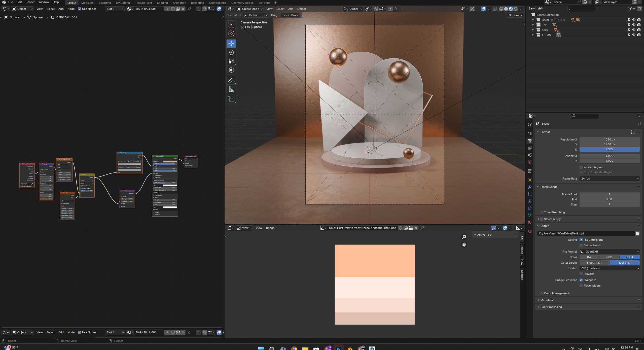Open the World properties tab
The width and height of the screenshot is (644, 350).
[530, 162]
